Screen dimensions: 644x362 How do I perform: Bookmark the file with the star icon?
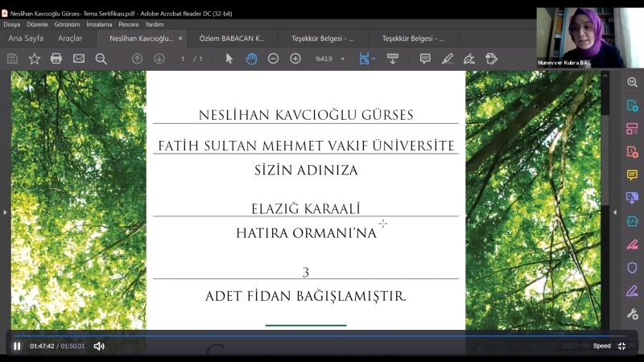pyautogui.click(x=34, y=59)
